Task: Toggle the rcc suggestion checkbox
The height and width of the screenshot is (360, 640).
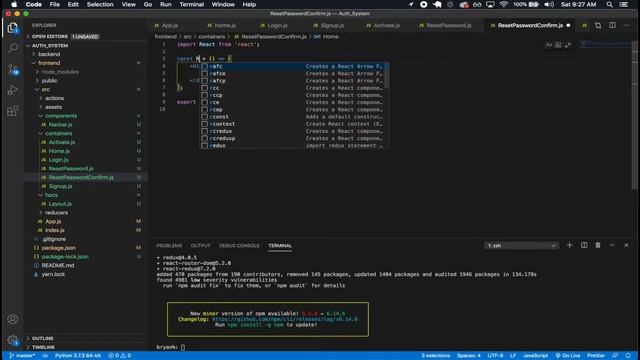Action: (x=204, y=88)
